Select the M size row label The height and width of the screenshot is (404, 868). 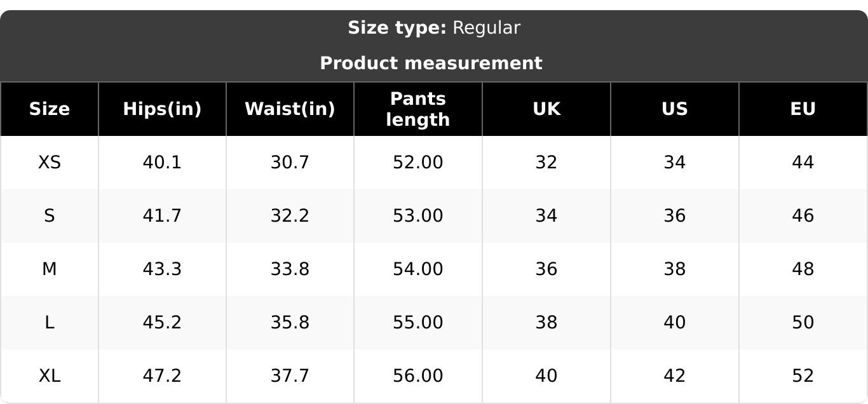(x=50, y=269)
